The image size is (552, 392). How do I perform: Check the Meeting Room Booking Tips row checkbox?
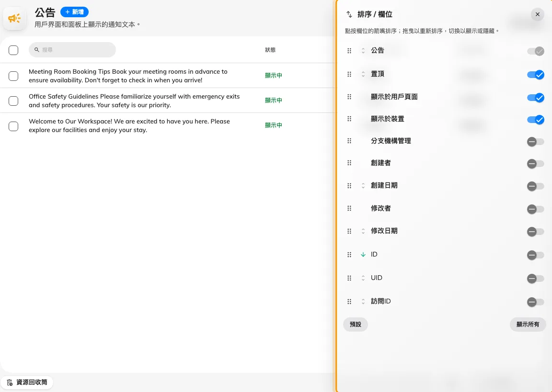[13, 76]
